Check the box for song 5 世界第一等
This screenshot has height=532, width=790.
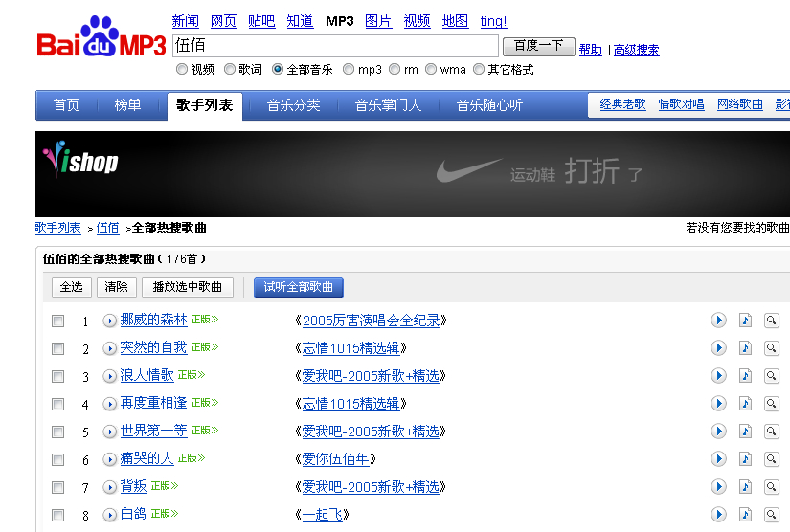tap(58, 432)
